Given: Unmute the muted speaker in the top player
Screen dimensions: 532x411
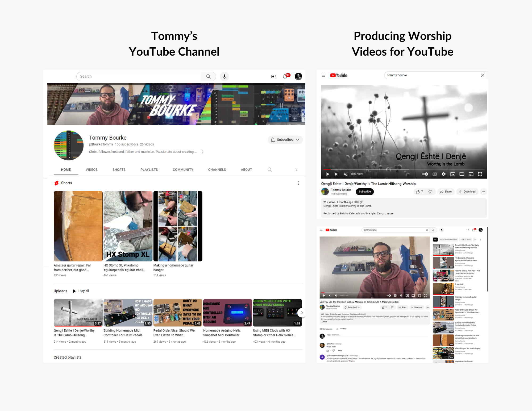Looking at the screenshot, I should coord(346,174).
